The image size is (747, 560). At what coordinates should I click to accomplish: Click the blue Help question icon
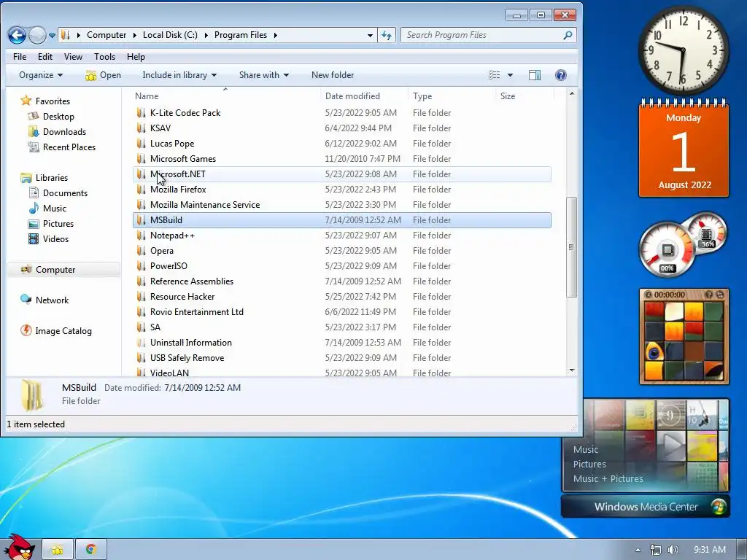[561, 75]
